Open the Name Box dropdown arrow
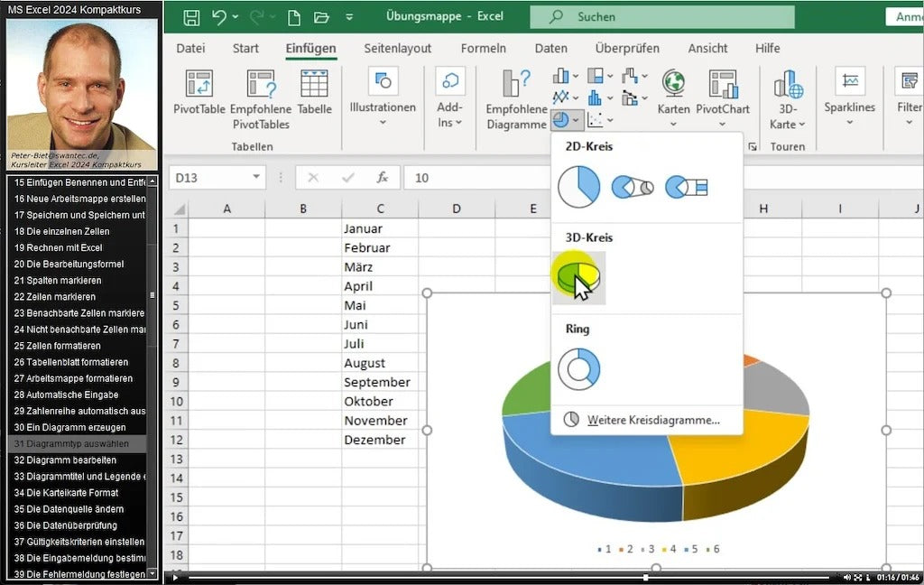924x585 pixels. tap(257, 178)
